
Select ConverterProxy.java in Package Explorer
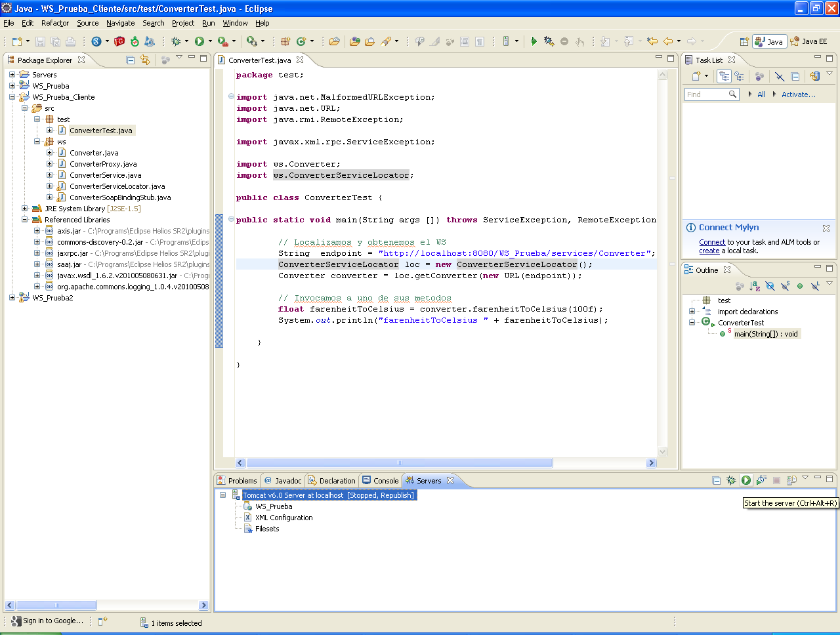[x=103, y=164]
